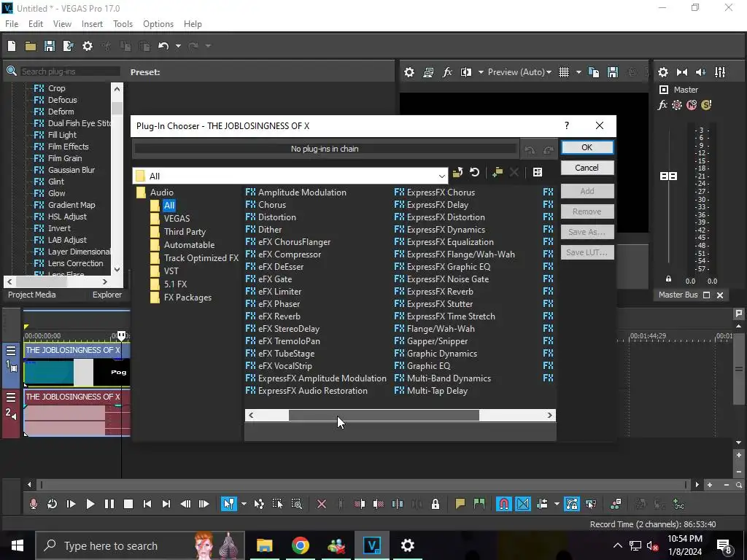Open the File menu

[x=12, y=24]
